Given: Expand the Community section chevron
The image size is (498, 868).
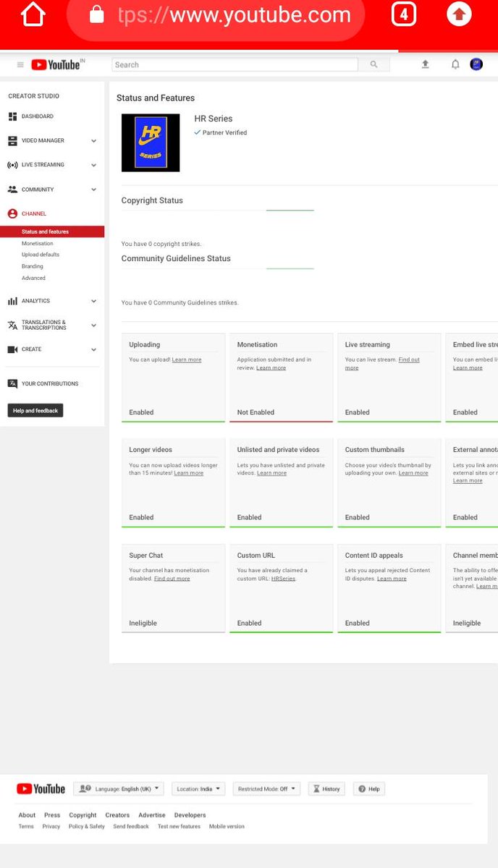Looking at the screenshot, I should click(93, 190).
